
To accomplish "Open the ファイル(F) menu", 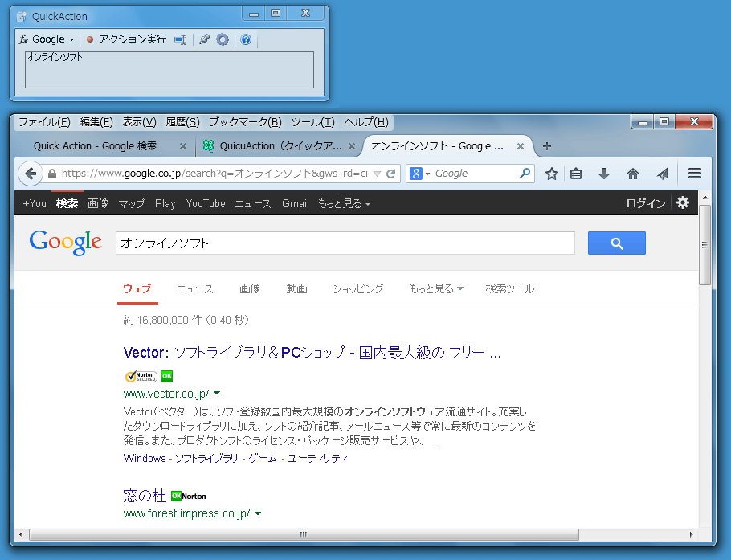I will click(44, 122).
